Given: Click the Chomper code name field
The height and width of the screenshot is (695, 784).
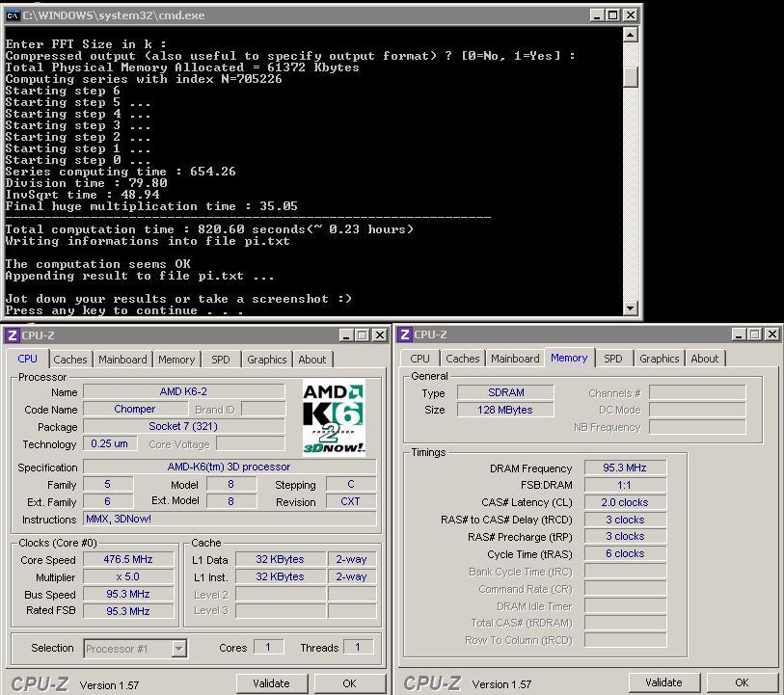Looking at the screenshot, I should click(x=134, y=409).
